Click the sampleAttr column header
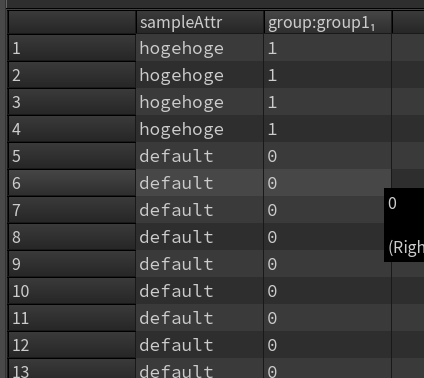 point(200,22)
